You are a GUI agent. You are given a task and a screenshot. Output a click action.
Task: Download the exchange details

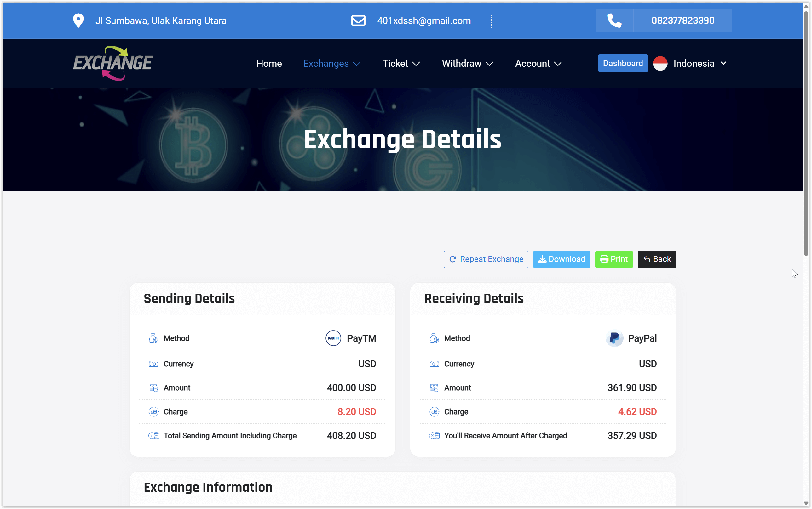tap(561, 259)
